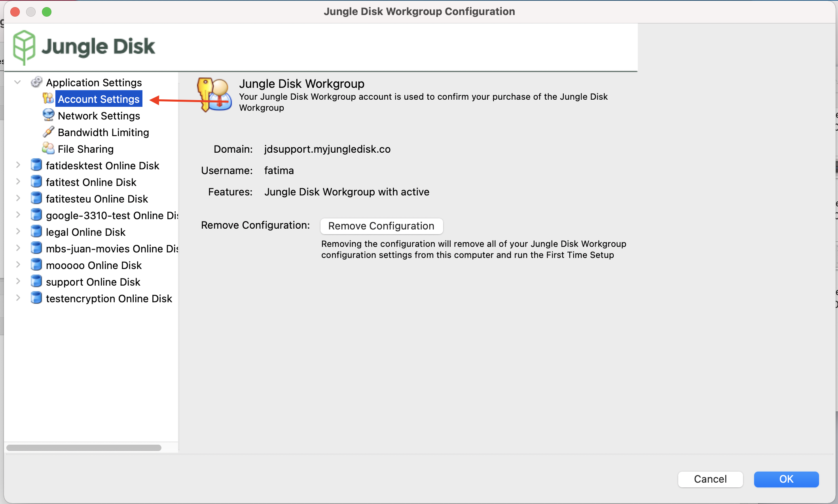This screenshot has height=504, width=838.
Task: Click the username value fatima
Action: coord(279,171)
